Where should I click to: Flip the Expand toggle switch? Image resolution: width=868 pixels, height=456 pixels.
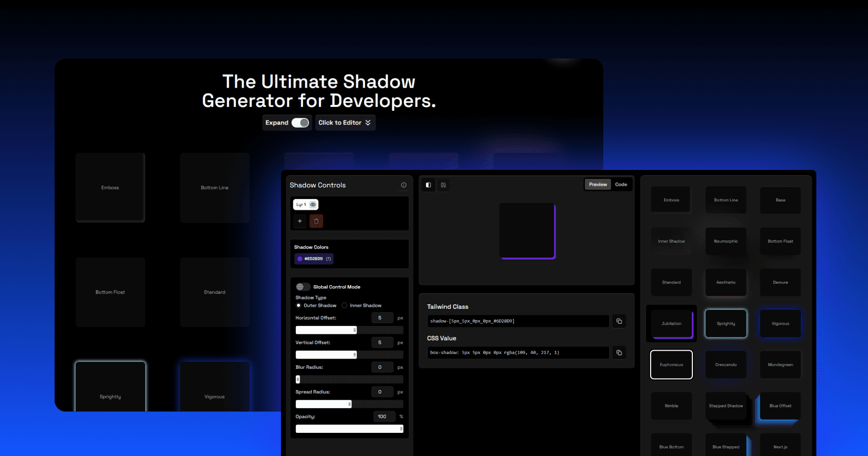point(300,123)
